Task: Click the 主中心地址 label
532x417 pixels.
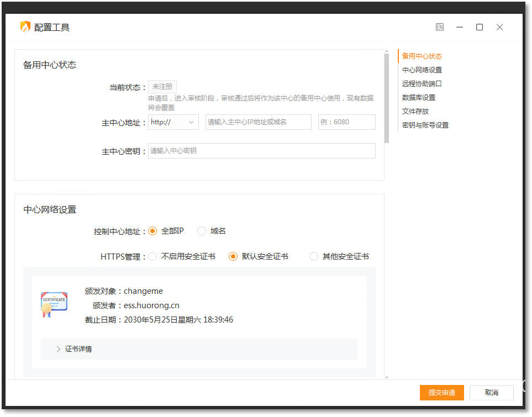Action: (124, 123)
